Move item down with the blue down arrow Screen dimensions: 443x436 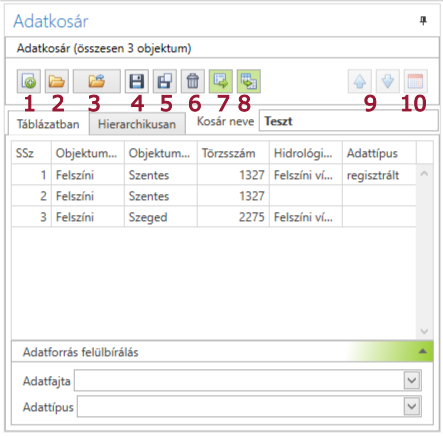pos(388,81)
